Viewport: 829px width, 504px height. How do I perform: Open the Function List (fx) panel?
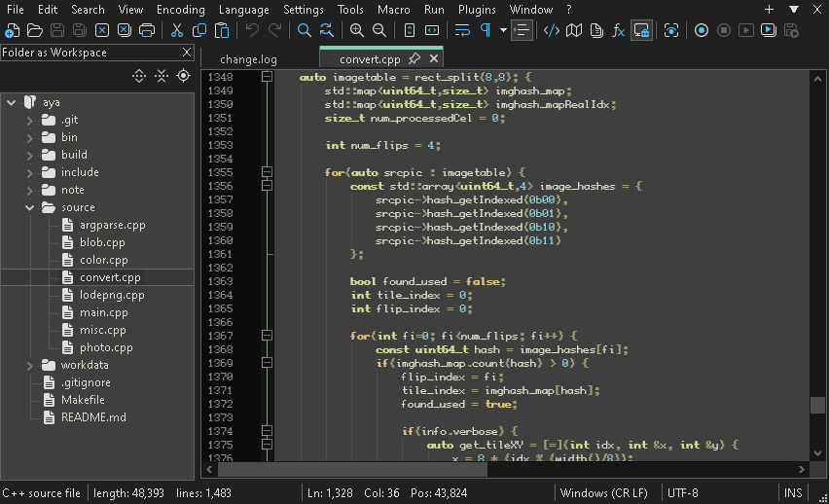(618, 30)
